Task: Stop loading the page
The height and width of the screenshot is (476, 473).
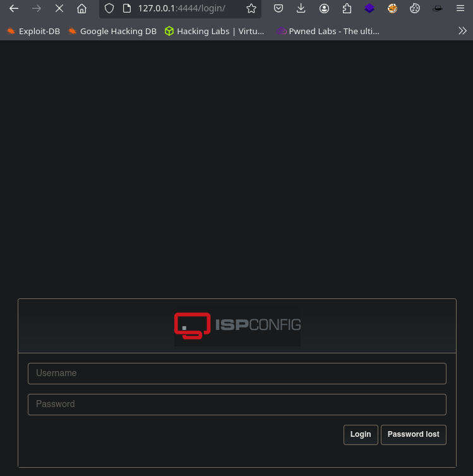Action: 59,8
